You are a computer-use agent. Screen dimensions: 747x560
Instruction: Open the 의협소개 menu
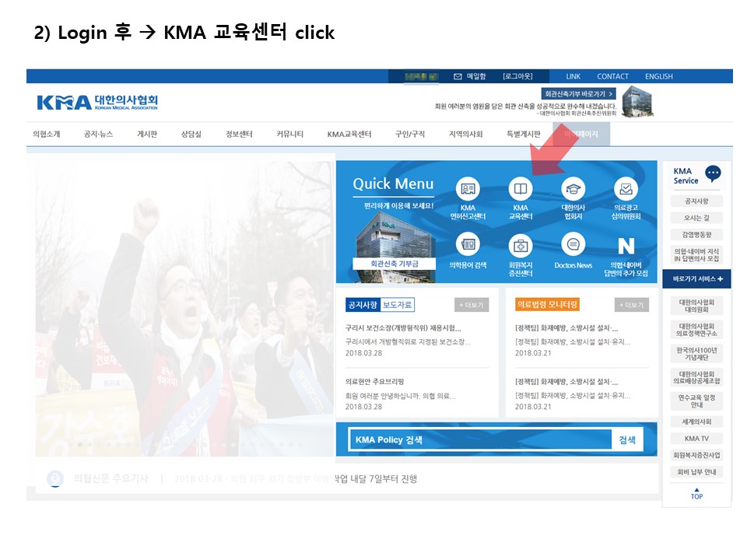tap(47, 134)
